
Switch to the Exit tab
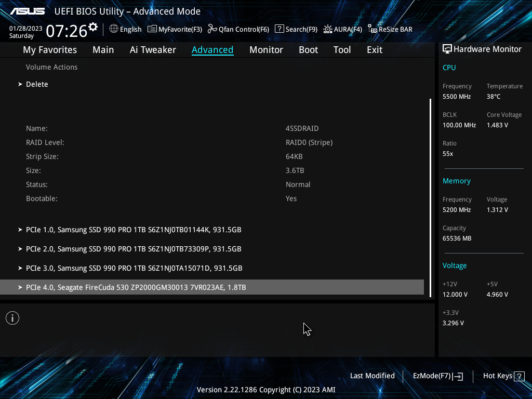click(x=375, y=50)
